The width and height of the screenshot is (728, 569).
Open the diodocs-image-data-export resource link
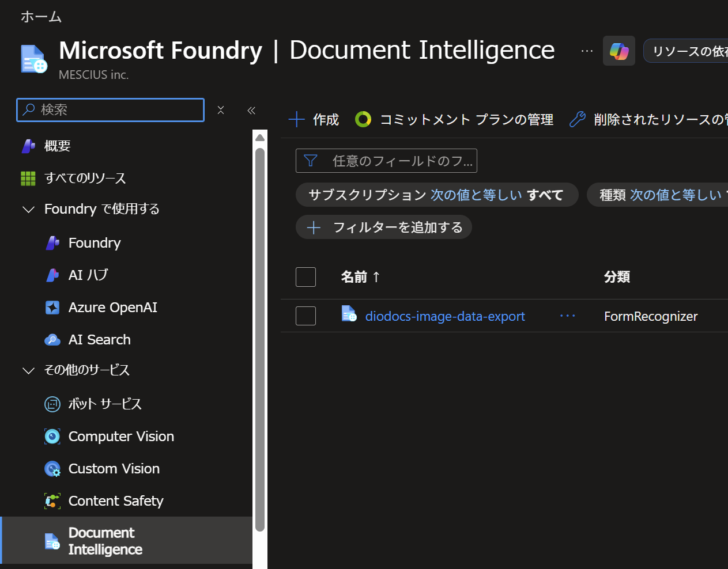pos(445,316)
